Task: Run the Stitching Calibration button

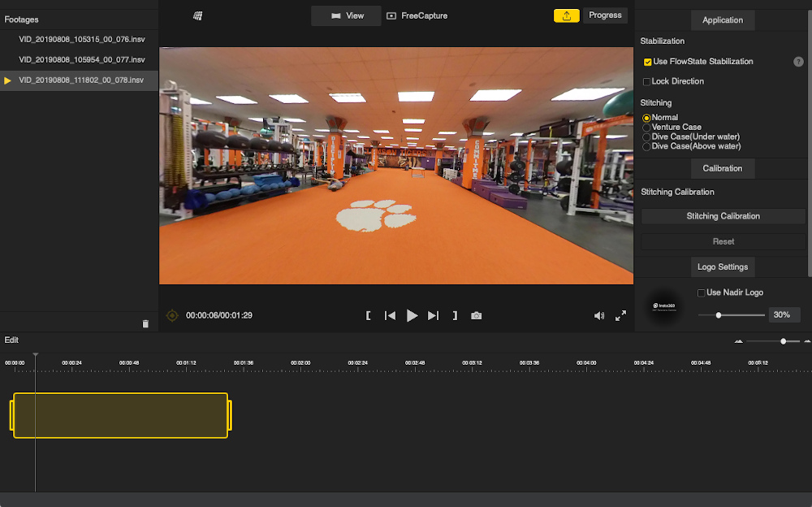Action: 723,216
